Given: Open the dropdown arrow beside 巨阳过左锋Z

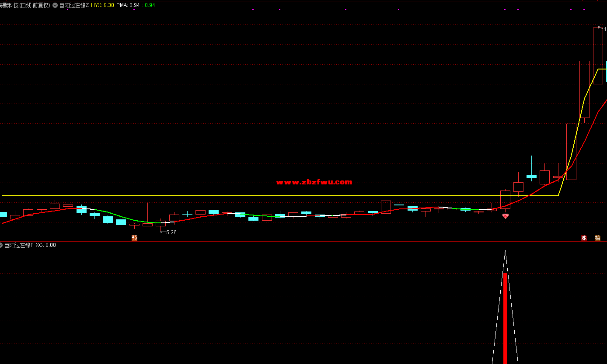Looking at the screenshot, I should click(55, 5).
